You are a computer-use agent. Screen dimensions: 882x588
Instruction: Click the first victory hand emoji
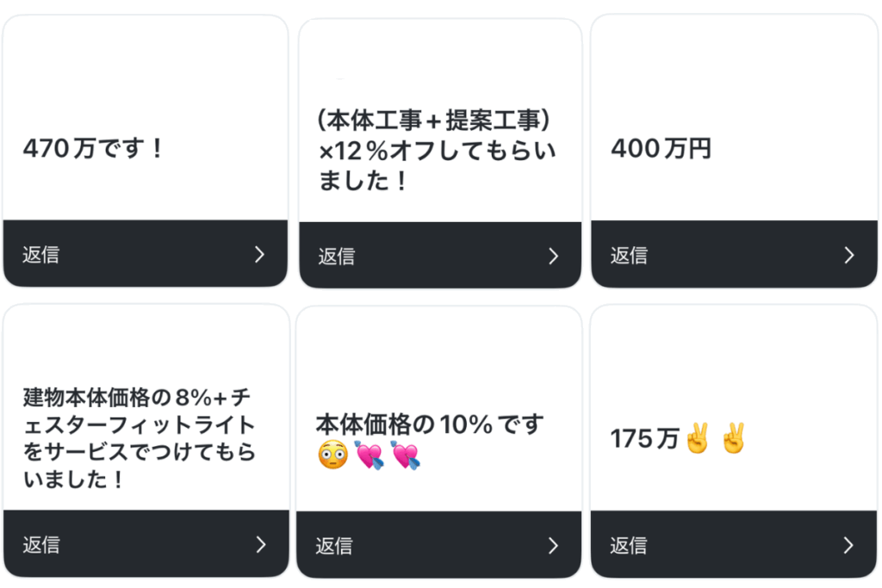pyautogui.click(x=698, y=438)
